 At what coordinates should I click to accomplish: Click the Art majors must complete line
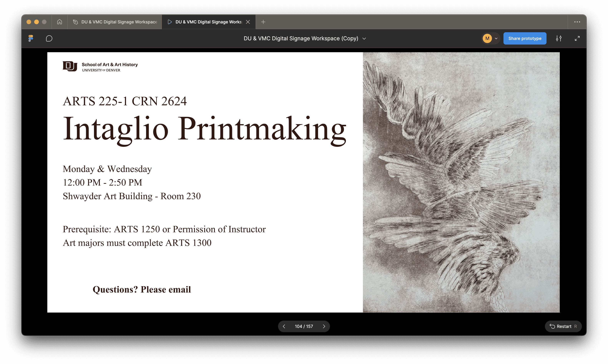(137, 243)
